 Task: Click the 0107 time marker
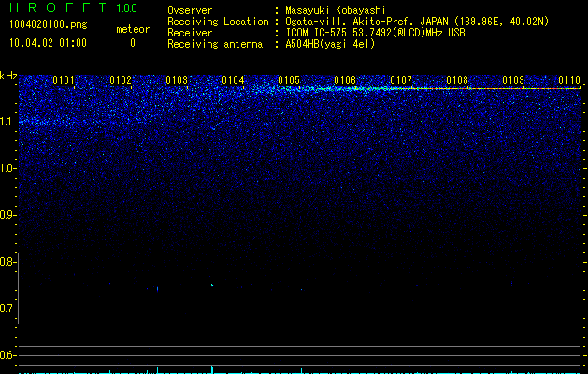pos(401,80)
